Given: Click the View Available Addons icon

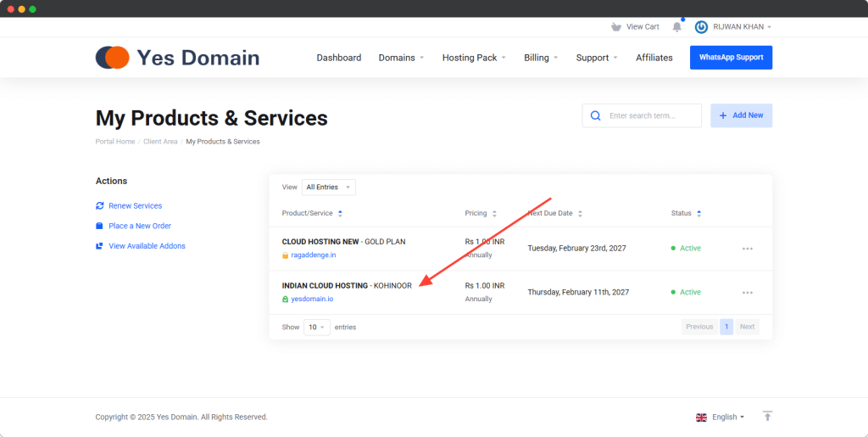Looking at the screenshot, I should [x=100, y=246].
